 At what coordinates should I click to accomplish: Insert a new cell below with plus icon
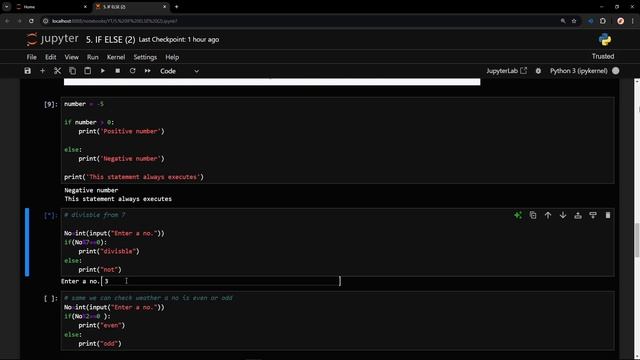click(42, 71)
